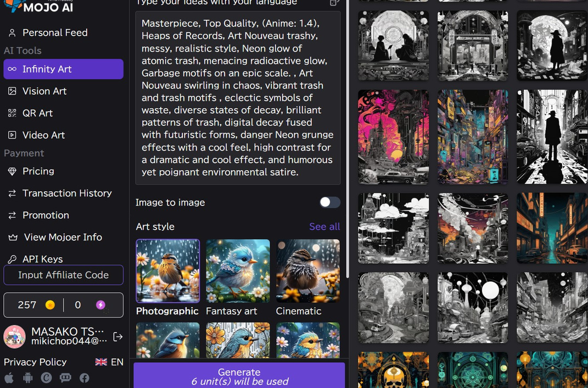588x388 pixels.
Task: Click the purple lightning credit icon
Action: click(x=100, y=304)
